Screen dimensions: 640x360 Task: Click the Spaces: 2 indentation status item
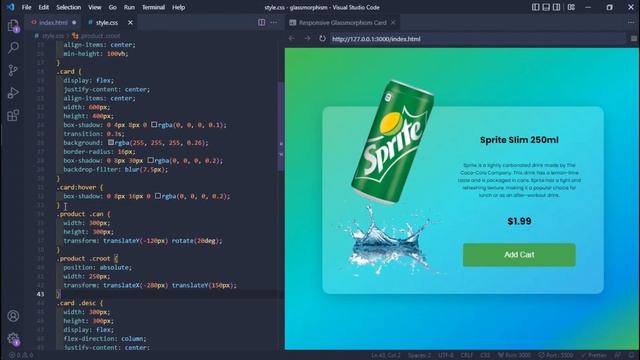[x=419, y=355]
